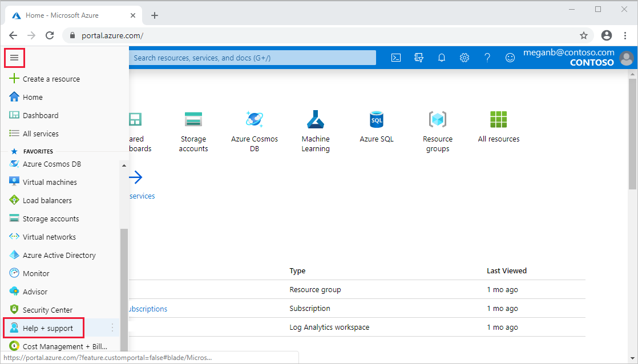The width and height of the screenshot is (638, 364).
Task: Select Azure Cosmos DB in favorites list
Action: (52, 164)
